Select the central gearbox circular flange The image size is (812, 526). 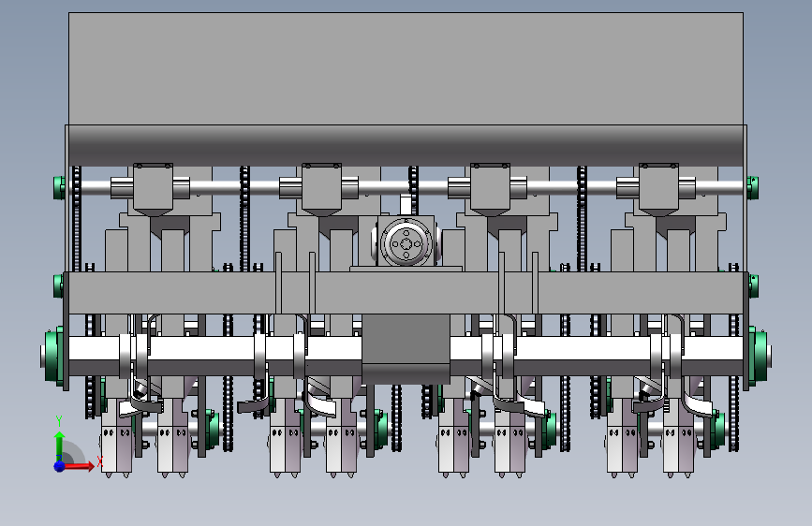pos(406,243)
